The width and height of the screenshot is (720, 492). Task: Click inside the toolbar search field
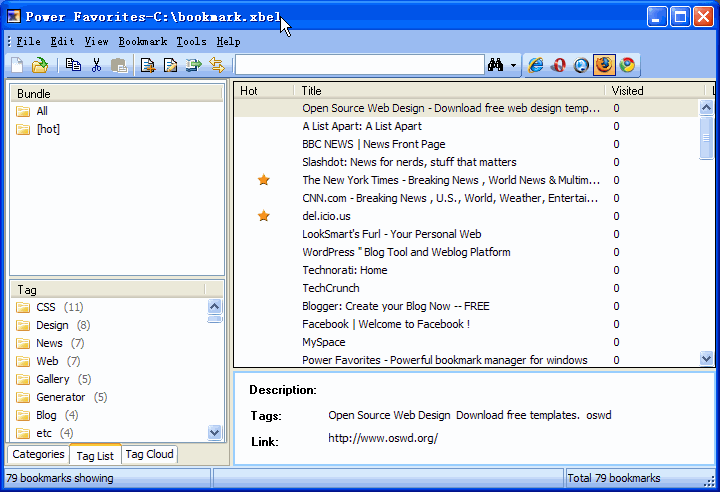360,65
